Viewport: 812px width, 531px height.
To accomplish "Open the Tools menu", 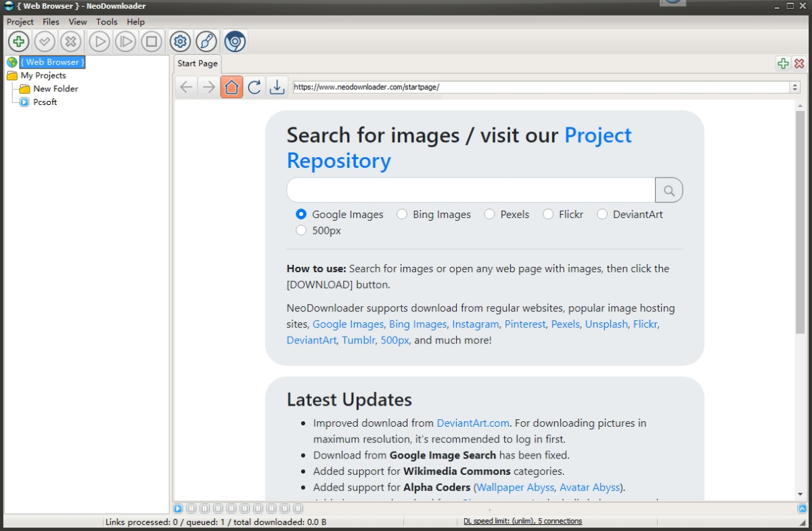I will point(106,21).
